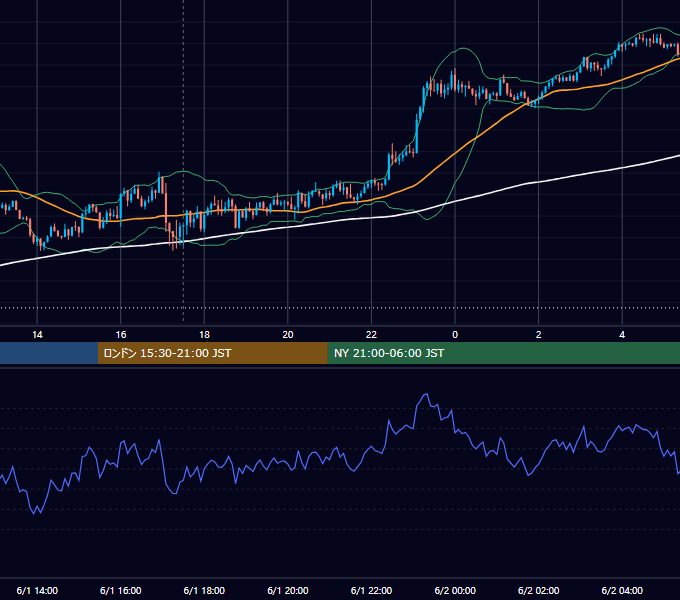Viewport: 680px width, 600px height.
Task: Click hour label 18 on time axis
Action: click(x=204, y=335)
